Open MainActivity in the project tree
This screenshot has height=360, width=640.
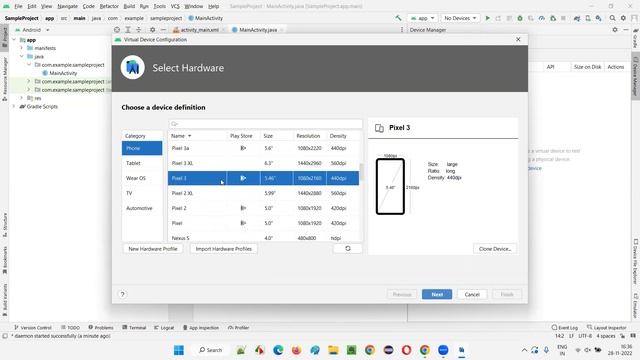point(63,73)
